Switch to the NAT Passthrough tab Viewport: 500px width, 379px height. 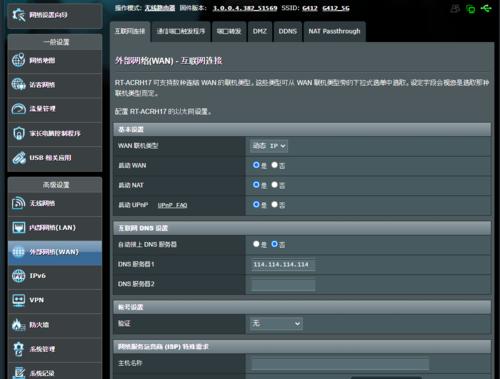pyautogui.click(x=334, y=31)
